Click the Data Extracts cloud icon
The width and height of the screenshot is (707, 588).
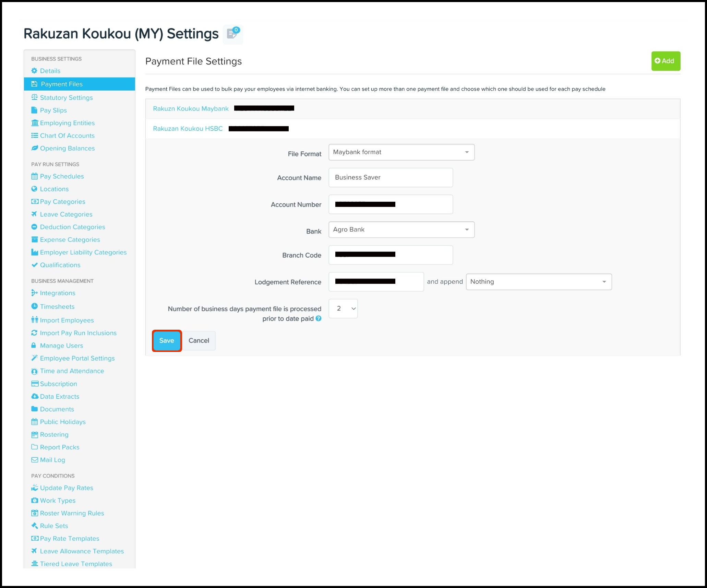tap(35, 396)
